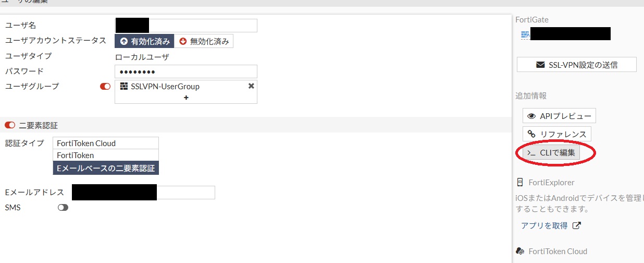Click the FortiGate device icon
The width and height of the screenshot is (644, 263).
[525, 35]
